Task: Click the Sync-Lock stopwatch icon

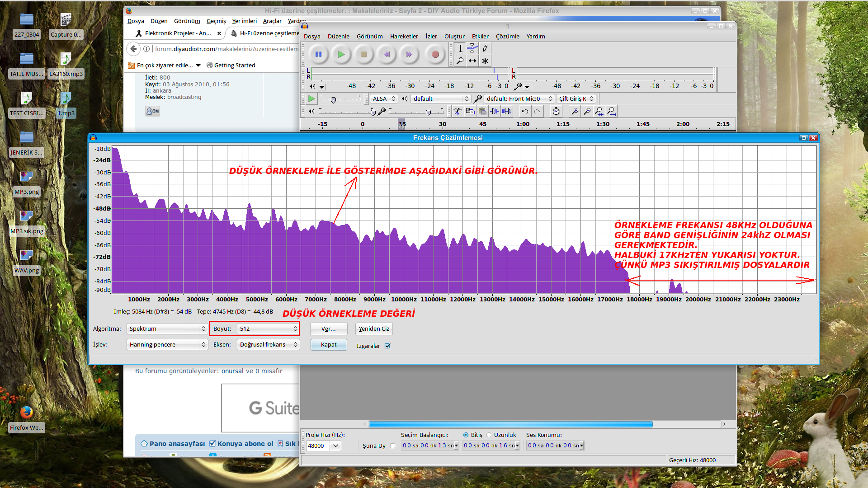Action: coord(556,111)
